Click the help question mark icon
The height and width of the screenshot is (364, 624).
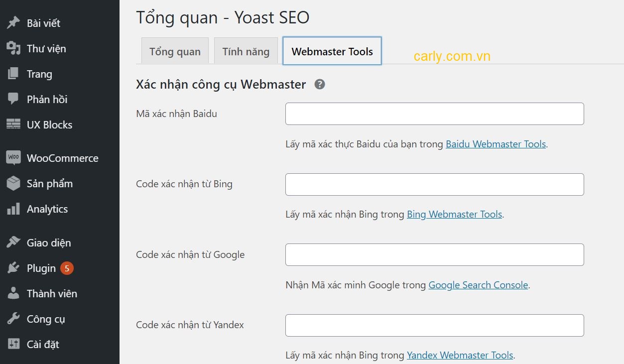pos(320,84)
